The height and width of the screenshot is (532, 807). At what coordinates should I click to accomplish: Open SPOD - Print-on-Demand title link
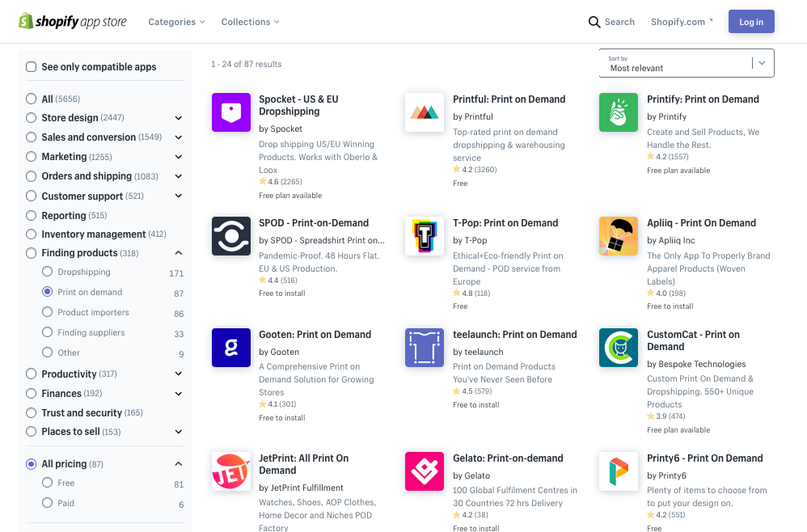click(x=314, y=223)
